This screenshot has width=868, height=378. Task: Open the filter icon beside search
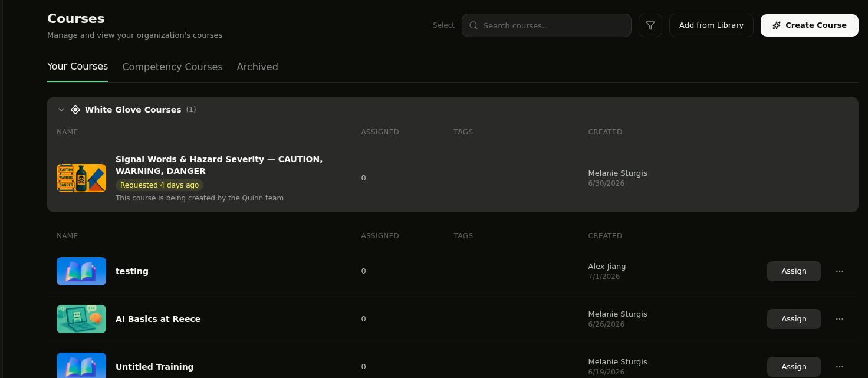click(650, 25)
